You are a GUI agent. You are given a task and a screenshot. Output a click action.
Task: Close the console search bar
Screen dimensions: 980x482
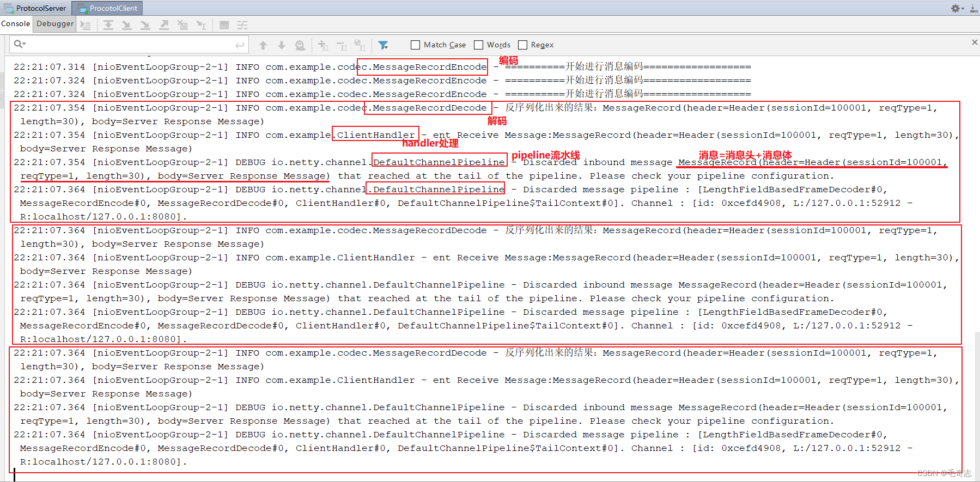click(x=975, y=42)
